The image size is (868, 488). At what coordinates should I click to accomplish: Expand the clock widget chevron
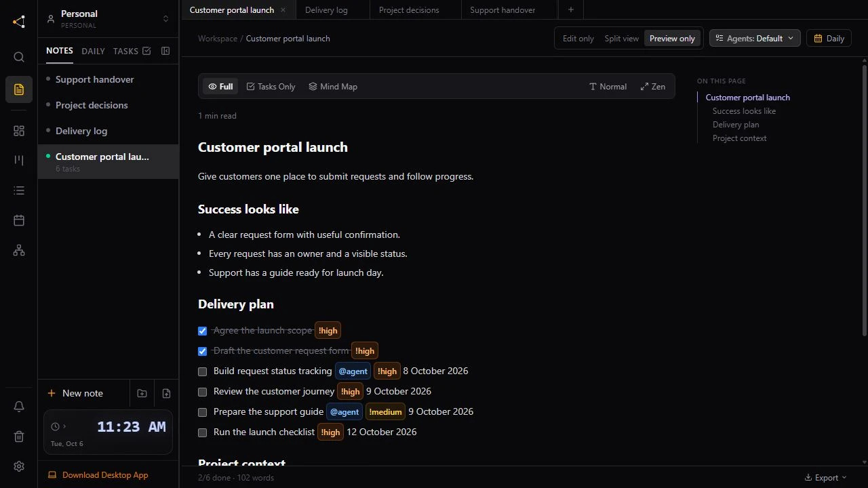(64, 426)
